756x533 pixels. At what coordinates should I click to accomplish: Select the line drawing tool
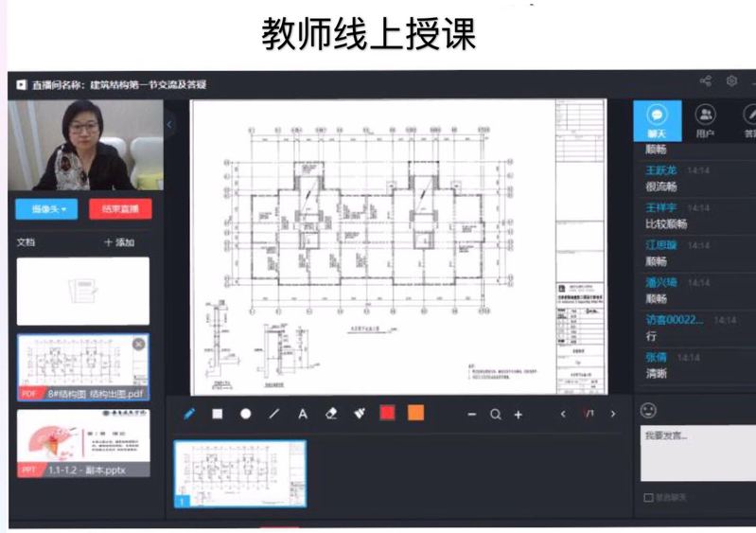tap(274, 414)
